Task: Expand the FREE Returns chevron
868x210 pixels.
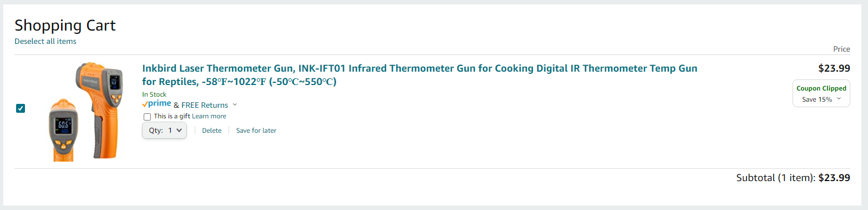Action: coord(235,104)
